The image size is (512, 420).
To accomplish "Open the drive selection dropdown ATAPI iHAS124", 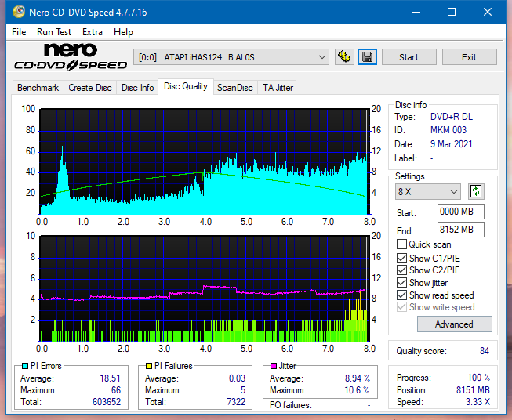I will (x=231, y=57).
